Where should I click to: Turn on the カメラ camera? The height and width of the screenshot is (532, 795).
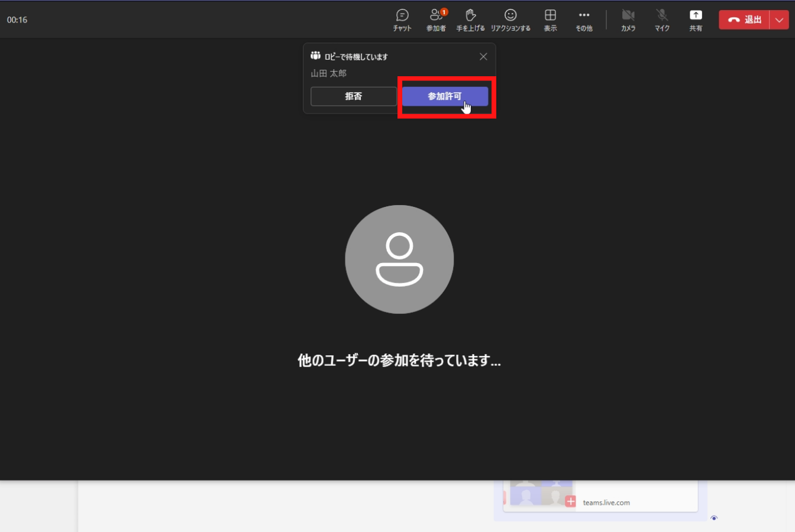click(x=628, y=20)
